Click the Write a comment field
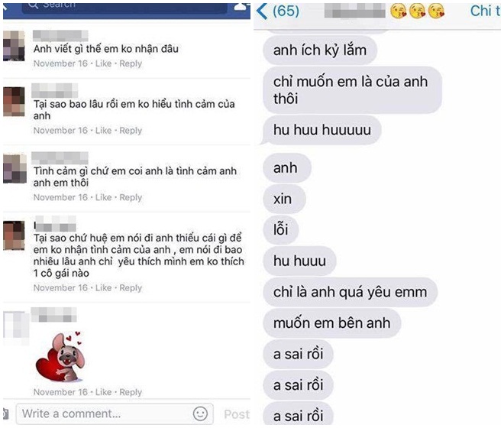504x428 pixels. pos(115,413)
